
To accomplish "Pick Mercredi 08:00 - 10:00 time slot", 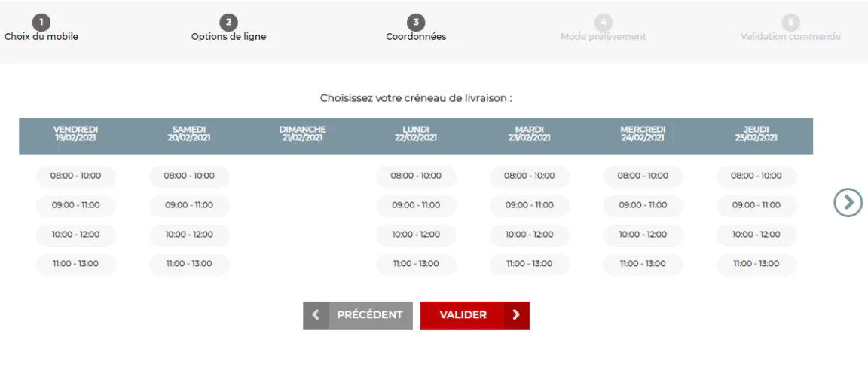I will click(643, 176).
